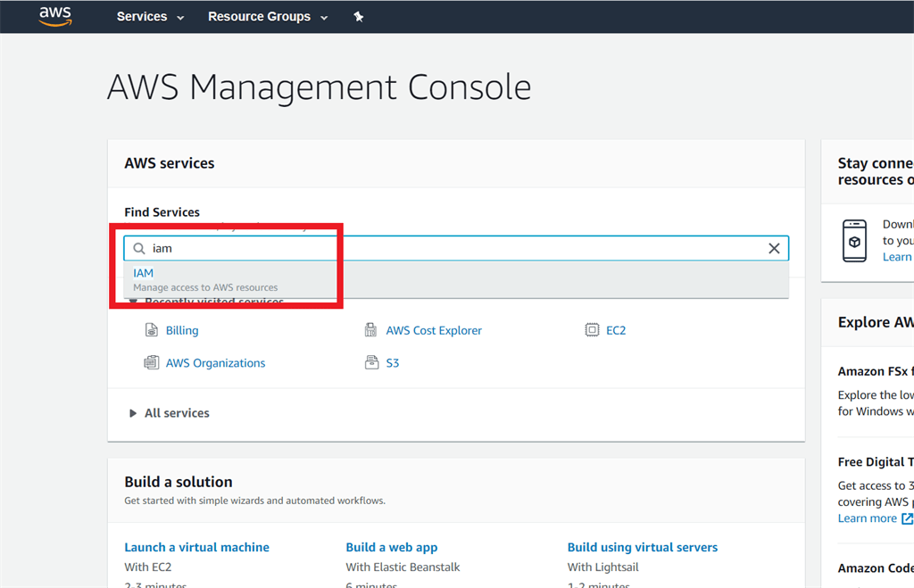This screenshot has height=588, width=914.
Task: Click the mobile app phone icon
Action: (x=854, y=240)
